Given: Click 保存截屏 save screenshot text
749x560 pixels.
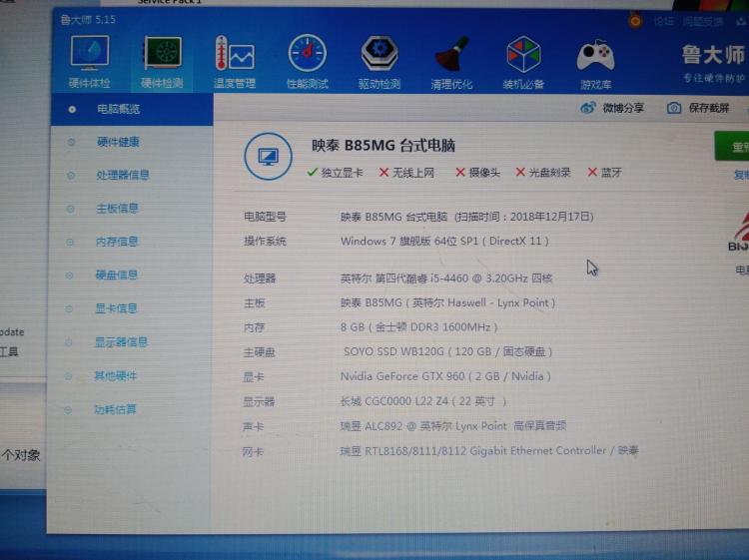Looking at the screenshot, I should pos(709,108).
